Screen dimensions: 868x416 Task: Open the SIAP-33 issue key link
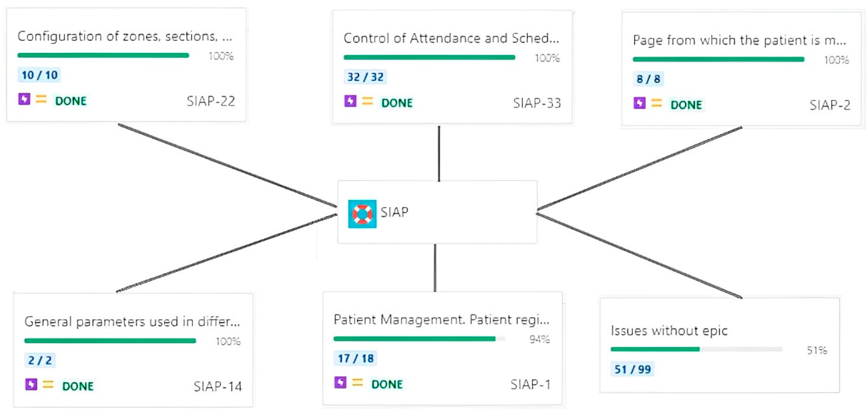pos(537,103)
